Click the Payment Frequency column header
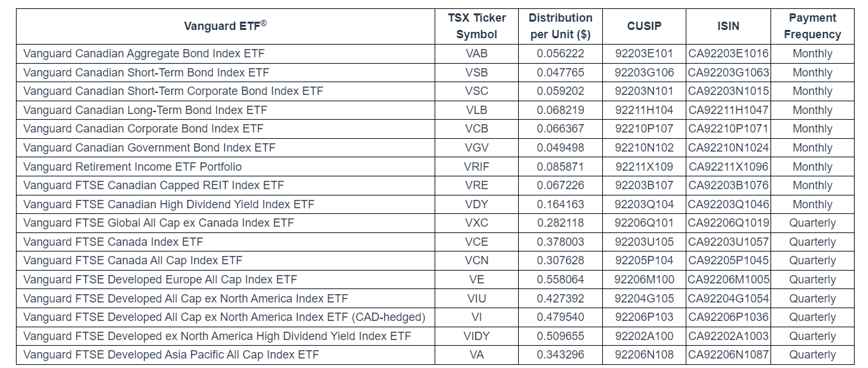This screenshot has width=868, height=368. coord(812,26)
